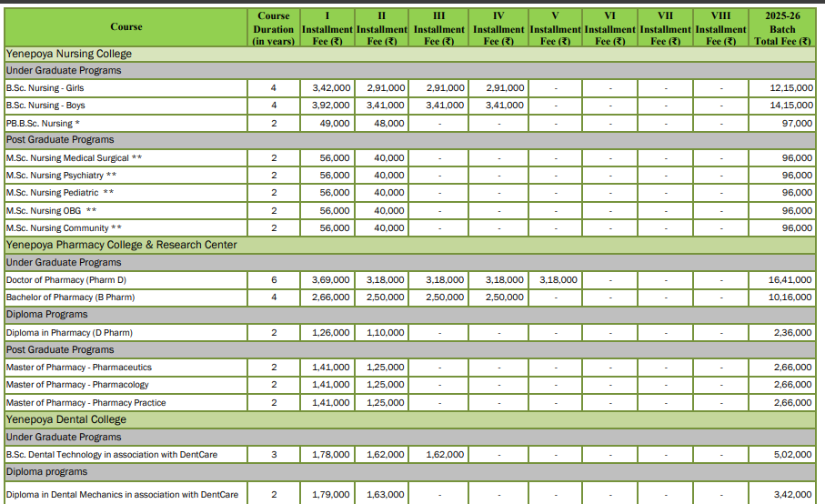Select the Doctor of Pharmacy (Pharm D) row
The height and width of the screenshot is (504, 825).
[x=66, y=280]
